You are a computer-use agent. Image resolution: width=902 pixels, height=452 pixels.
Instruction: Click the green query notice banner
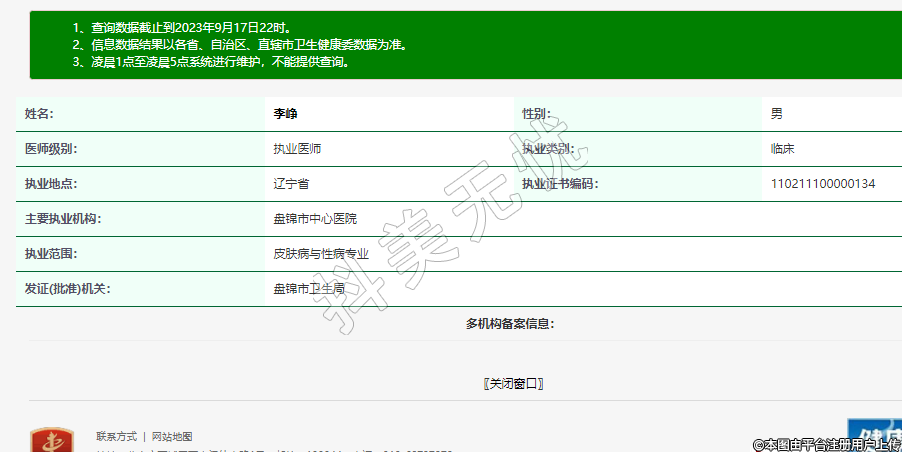(x=465, y=45)
